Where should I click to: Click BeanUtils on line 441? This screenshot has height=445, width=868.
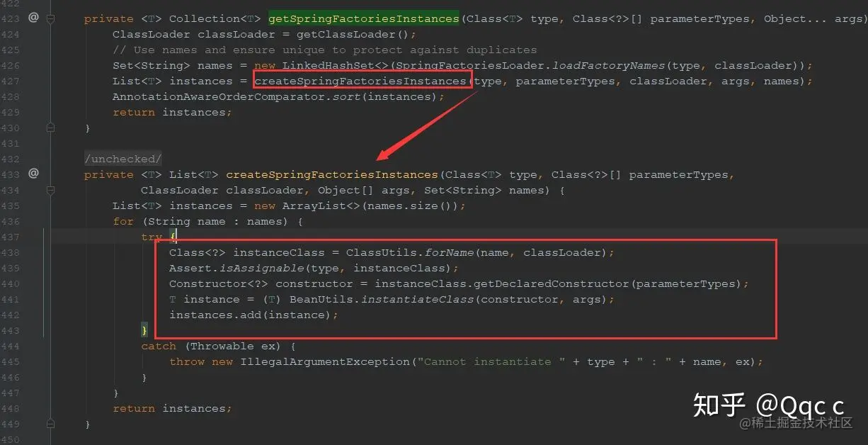point(321,299)
